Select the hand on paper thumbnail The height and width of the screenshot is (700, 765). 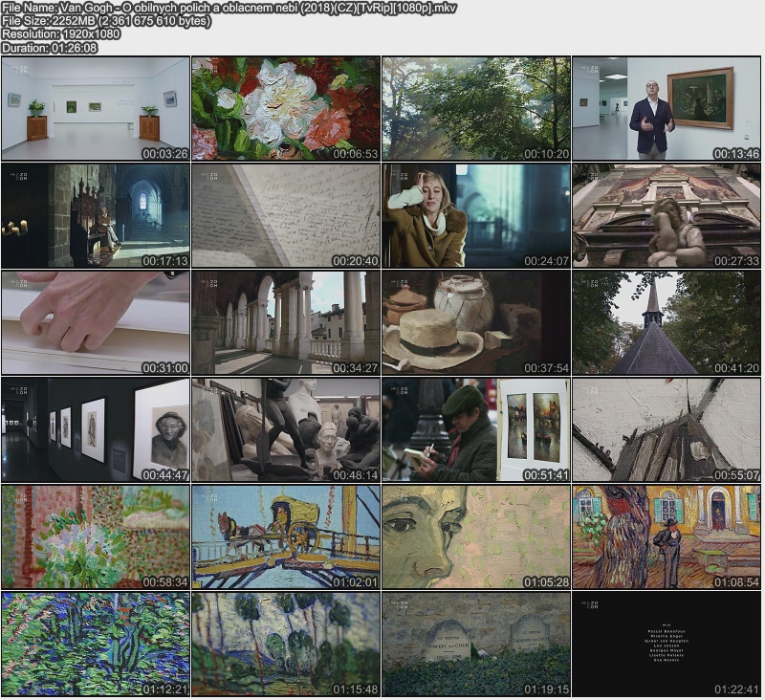pos(96,322)
